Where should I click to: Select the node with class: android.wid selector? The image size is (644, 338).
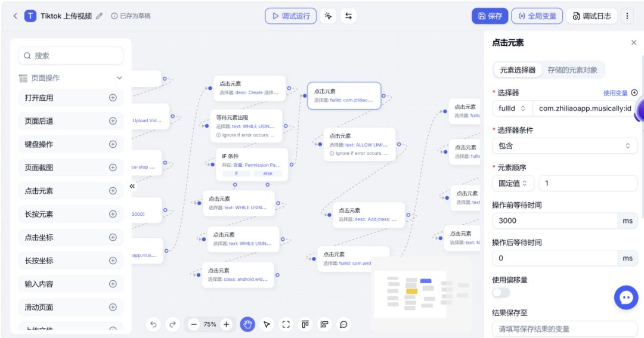pyautogui.click(x=238, y=275)
